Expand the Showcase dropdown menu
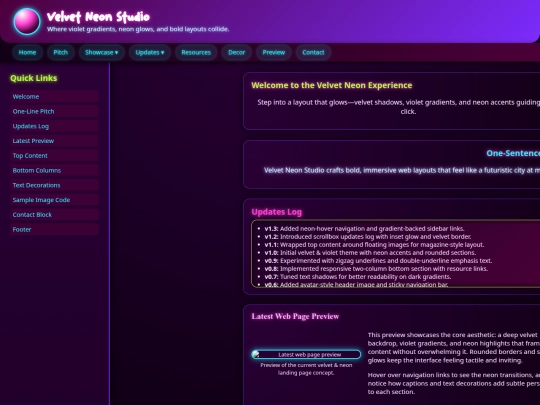This screenshot has width=540, height=405. [102, 52]
